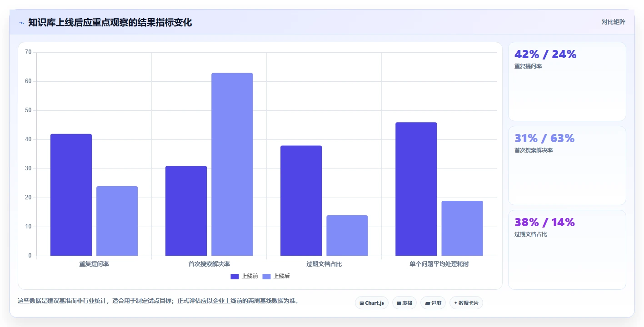
Task: Click the 上线前 dark blue legend swatch
Action: 235,277
